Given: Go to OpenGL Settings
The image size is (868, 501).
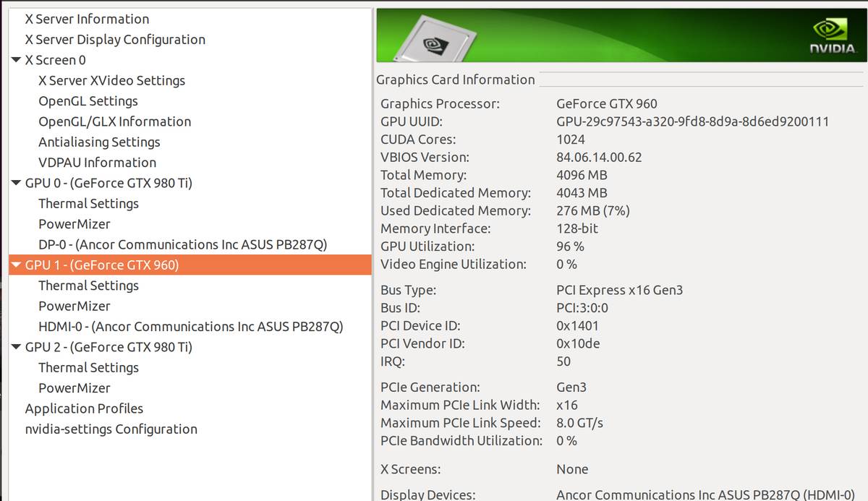Looking at the screenshot, I should [x=88, y=101].
